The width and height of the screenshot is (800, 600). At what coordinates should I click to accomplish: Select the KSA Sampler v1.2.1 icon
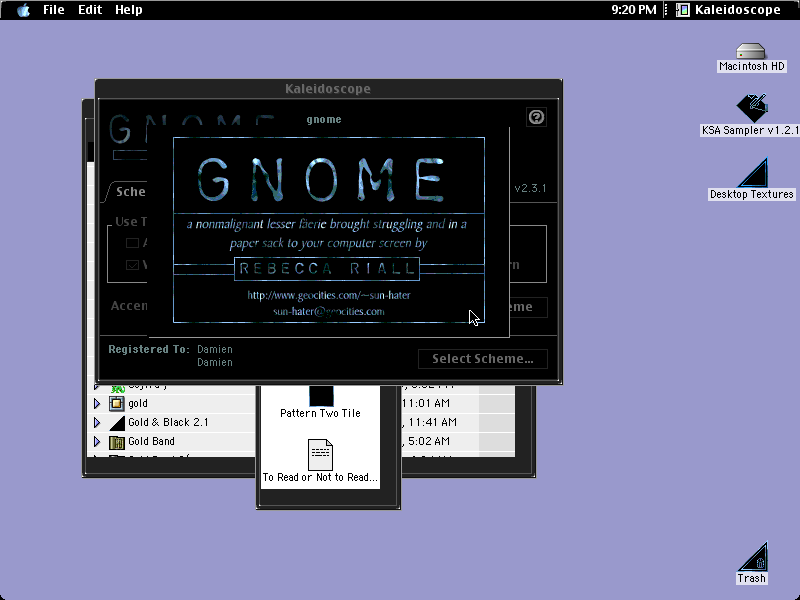(x=752, y=107)
